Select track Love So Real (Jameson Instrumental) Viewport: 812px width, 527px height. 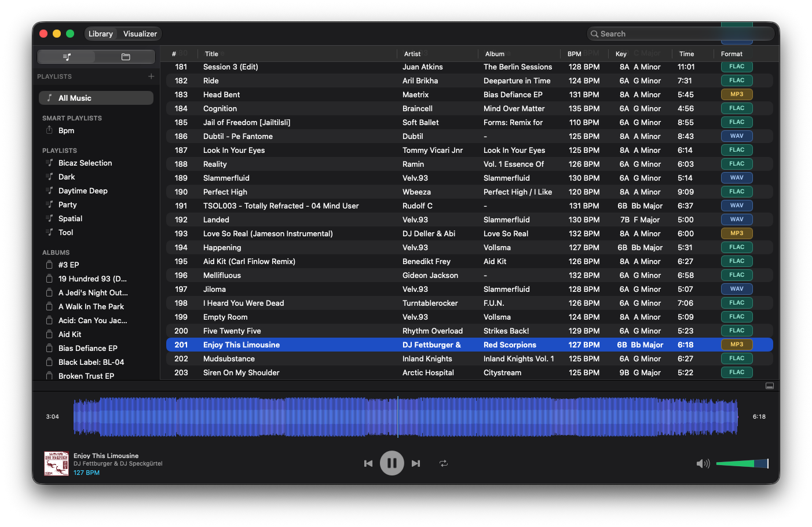469,234
